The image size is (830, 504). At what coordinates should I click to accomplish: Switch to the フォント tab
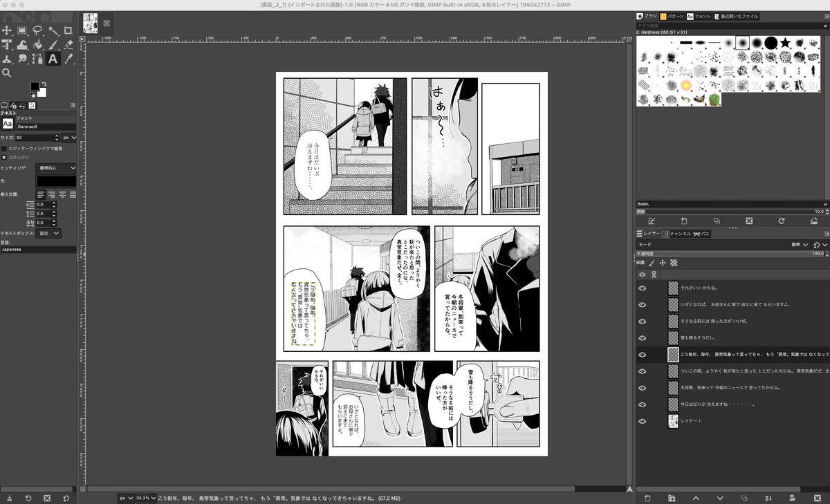(699, 16)
